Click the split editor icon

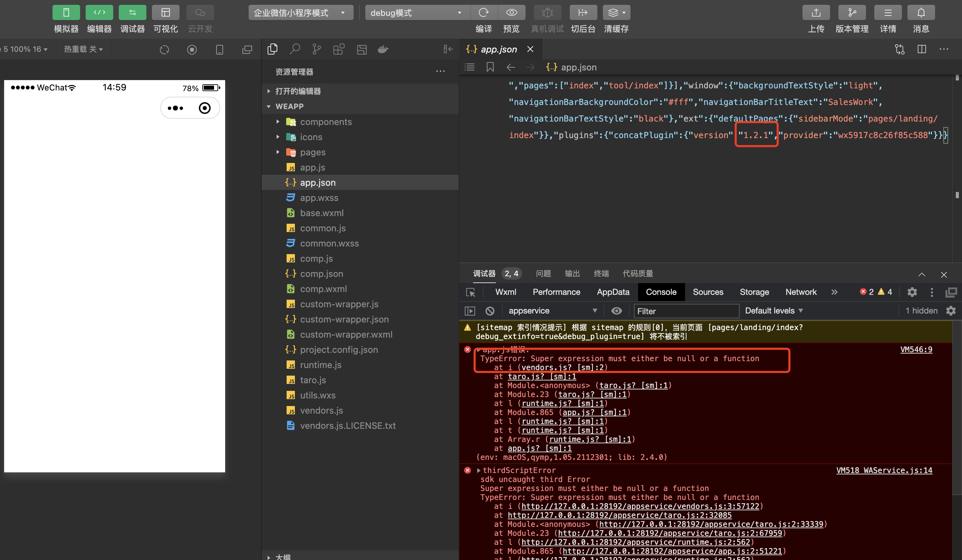pyautogui.click(x=922, y=49)
